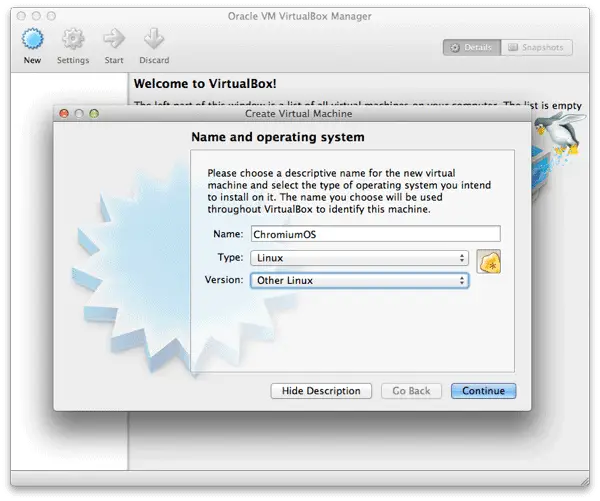Click the VirtualBox penguin mascot image
This screenshot has height=501, width=600.
[559, 135]
